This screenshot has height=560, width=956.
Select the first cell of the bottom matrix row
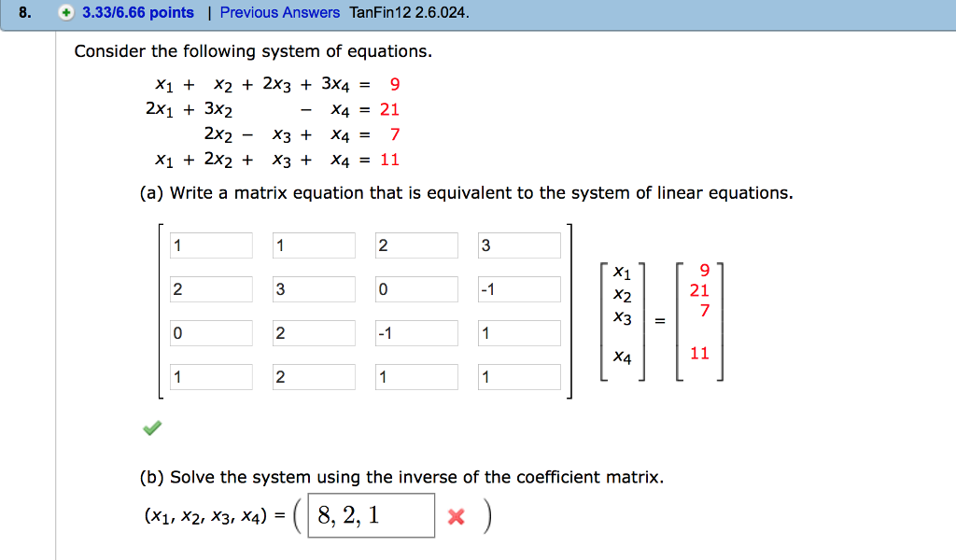[x=210, y=376]
